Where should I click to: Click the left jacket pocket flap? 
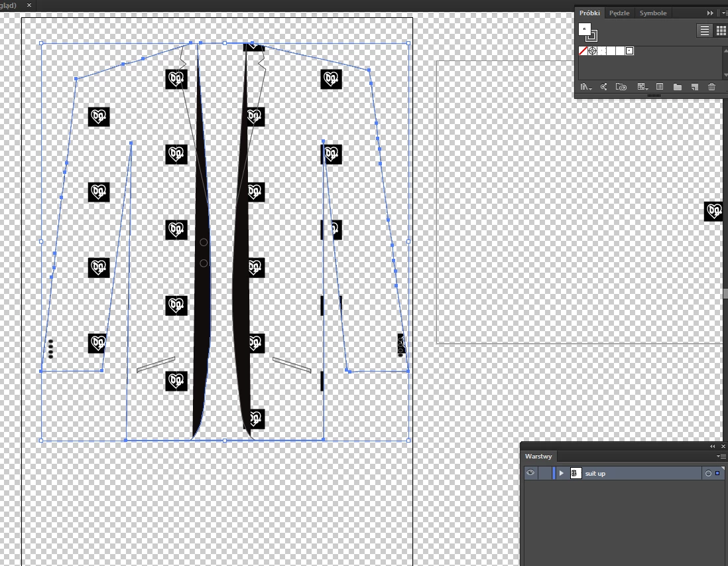(x=156, y=365)
